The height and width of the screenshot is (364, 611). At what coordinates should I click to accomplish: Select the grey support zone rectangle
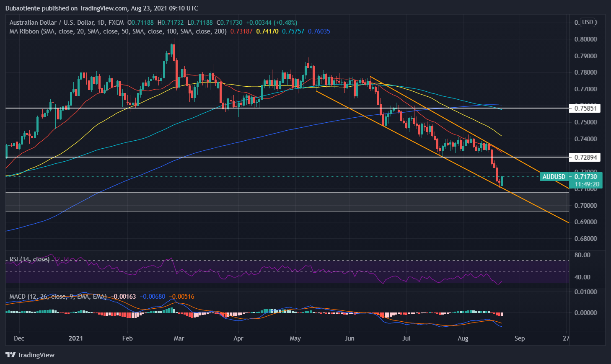tap(287, 202)
